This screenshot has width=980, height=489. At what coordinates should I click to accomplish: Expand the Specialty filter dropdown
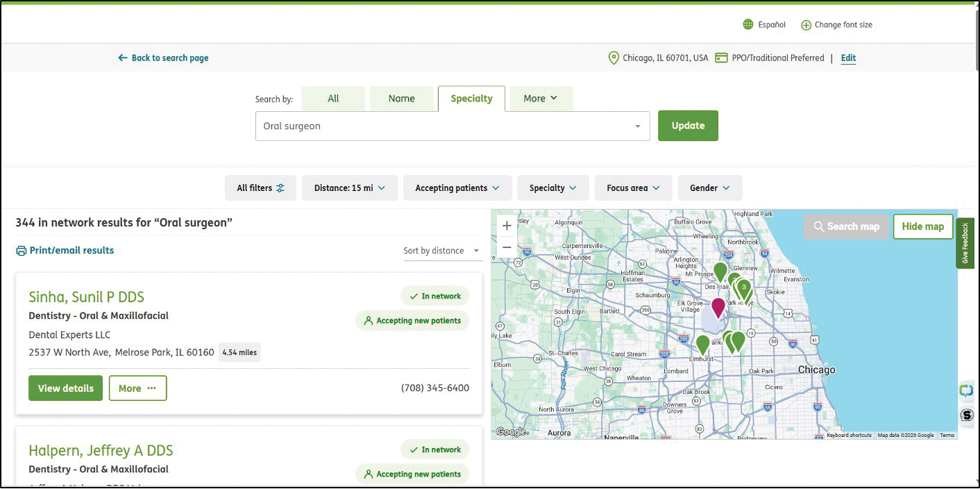coord(553,188)
